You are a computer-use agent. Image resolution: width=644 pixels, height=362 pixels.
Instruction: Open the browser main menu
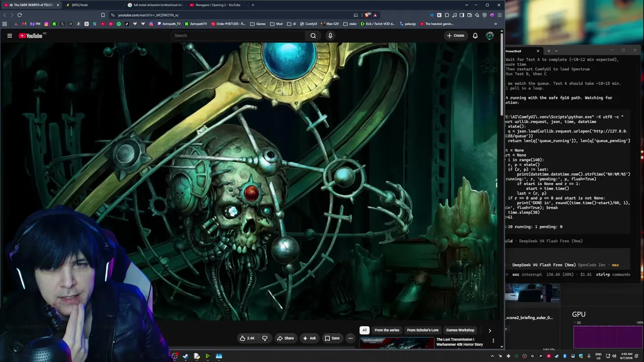tap(500, 15)
